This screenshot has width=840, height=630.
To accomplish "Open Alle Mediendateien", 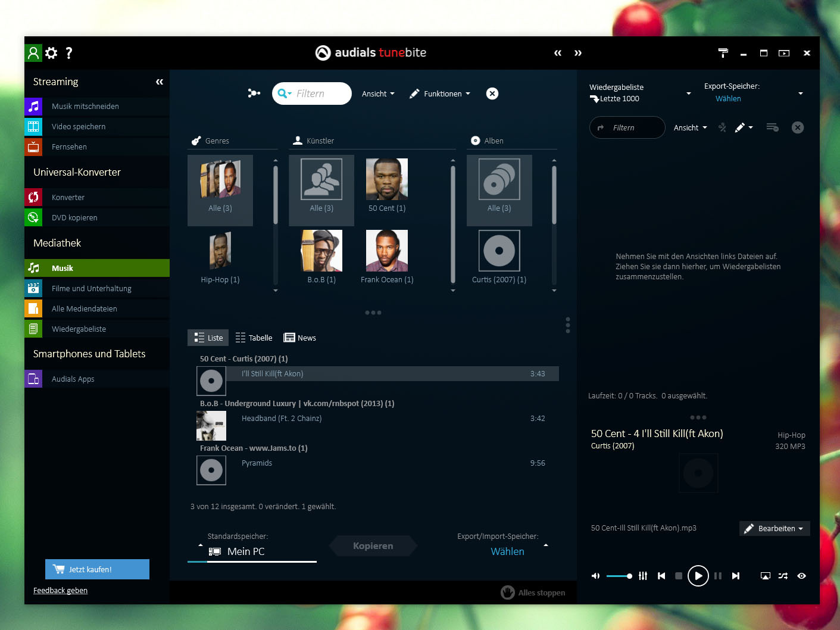I will [x=97, y=309].
